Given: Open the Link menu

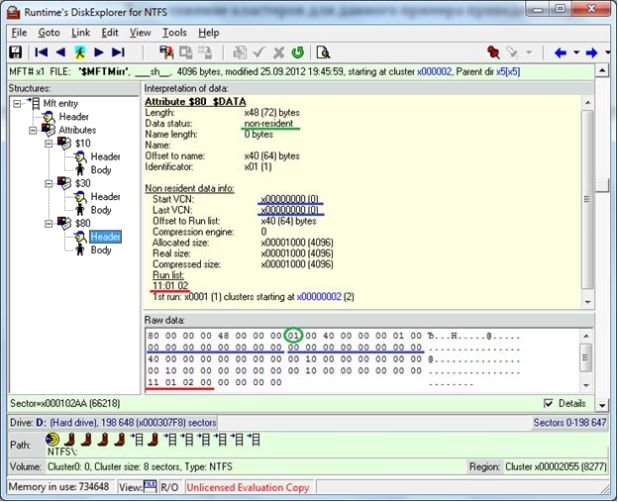Looking at the screenshot, I should 80,33.
